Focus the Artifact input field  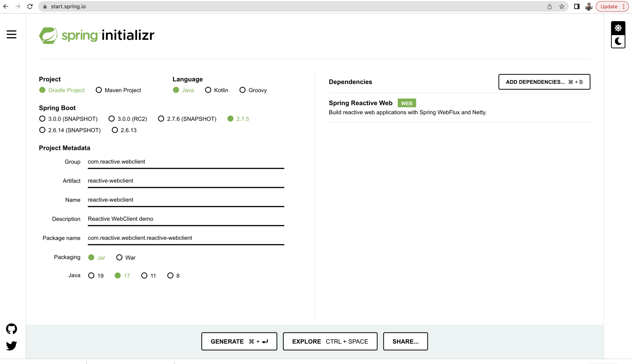[x=186, y=181]
